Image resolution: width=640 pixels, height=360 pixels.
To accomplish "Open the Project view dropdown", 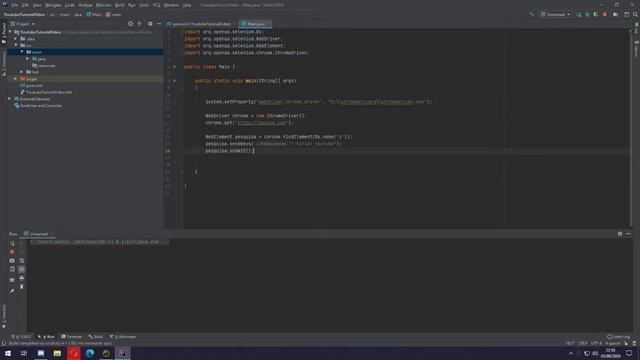I will [x=23, y=24].
